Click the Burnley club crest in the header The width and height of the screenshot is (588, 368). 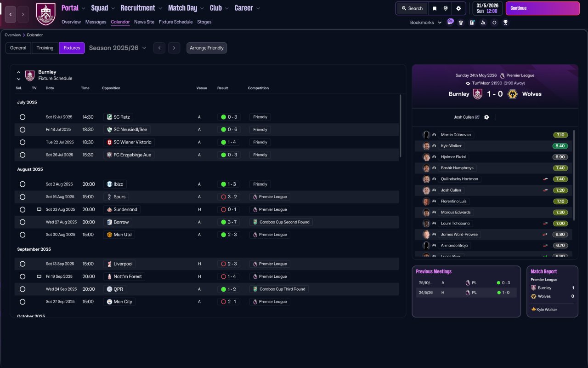pos(45,14)
